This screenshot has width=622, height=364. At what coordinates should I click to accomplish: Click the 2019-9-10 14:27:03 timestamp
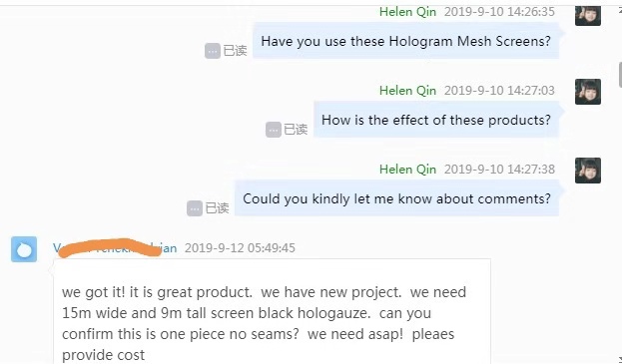point(499,91)
